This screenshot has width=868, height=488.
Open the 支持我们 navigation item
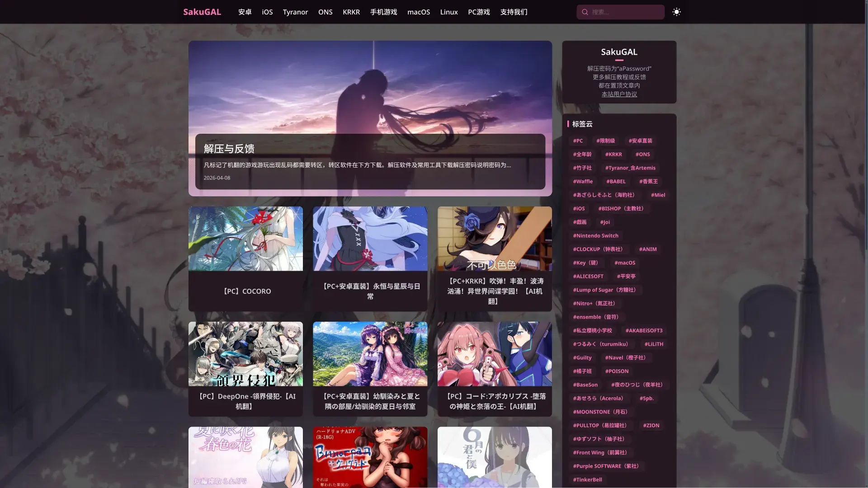pyautogui.click(x=514, y=12)
